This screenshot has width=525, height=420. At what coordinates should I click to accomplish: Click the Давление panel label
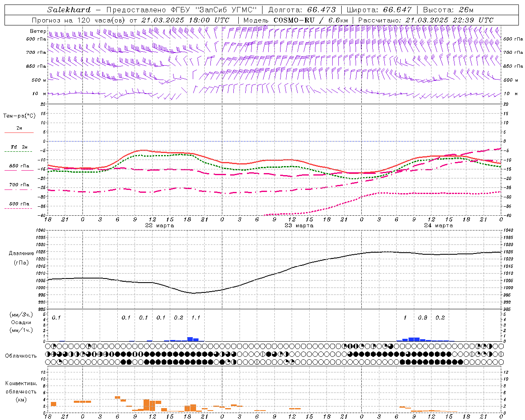[21, 253]
